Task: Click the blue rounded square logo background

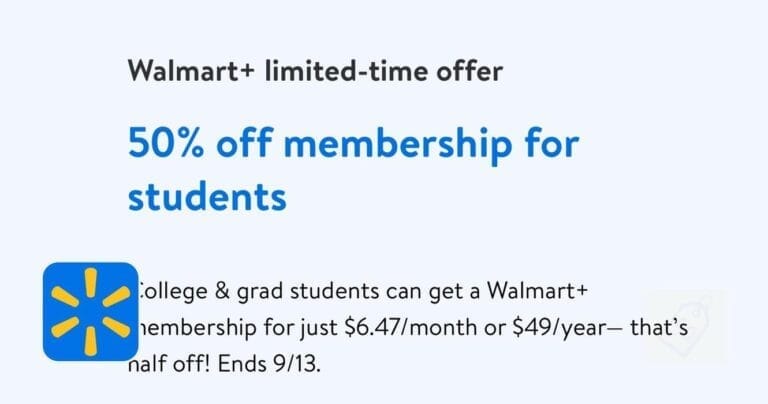Action: (x=91, y=312)
